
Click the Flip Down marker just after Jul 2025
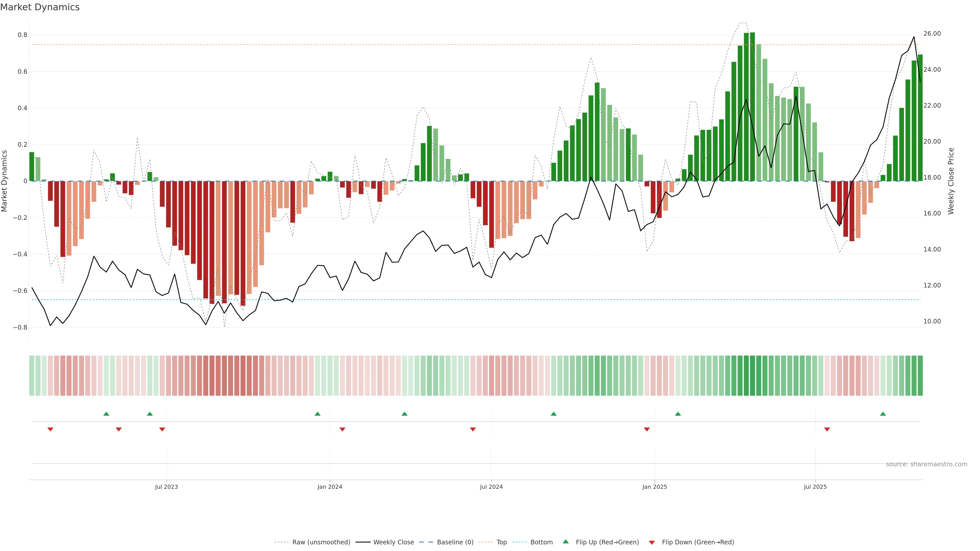click(x=827, y=429)
